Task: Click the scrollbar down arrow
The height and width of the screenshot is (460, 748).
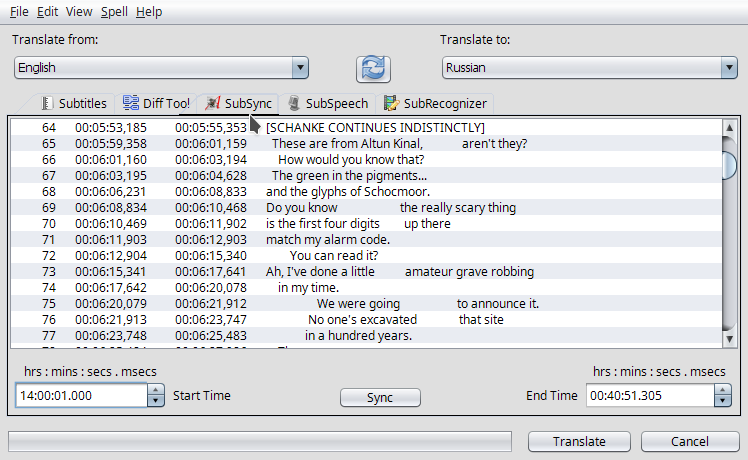Action: point(729,339)
